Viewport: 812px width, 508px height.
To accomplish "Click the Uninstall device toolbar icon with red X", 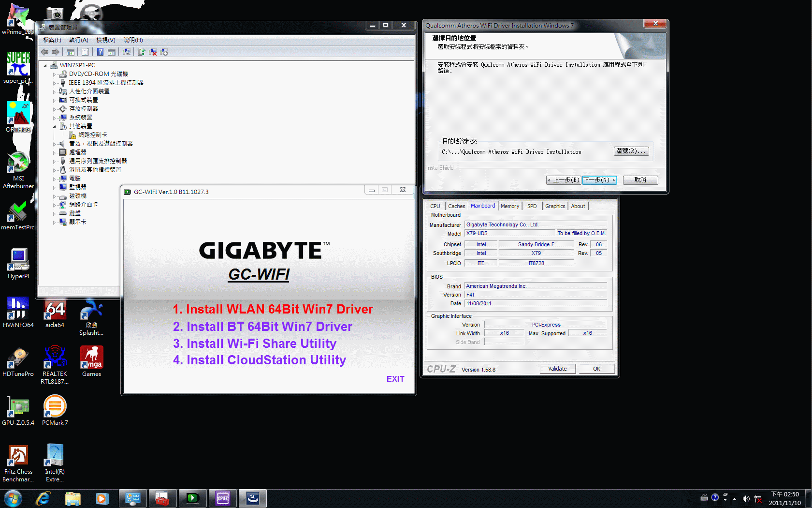I will point(153,52).
